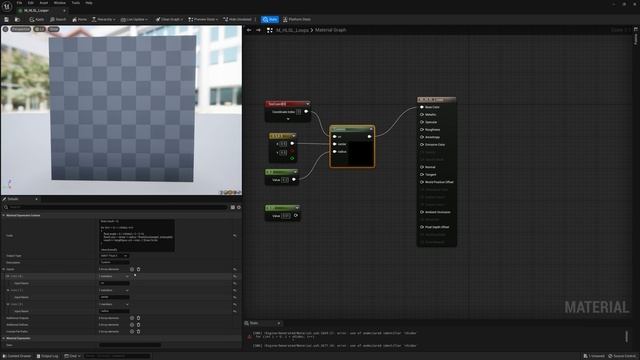Click the green output pin on vector node

(292, 158)
